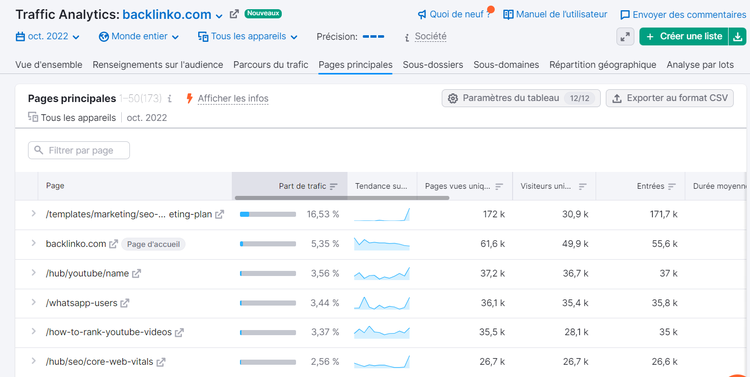Click the Filtrer par page search field
This screenshot has width=750, height=377.
pos(79,150)
